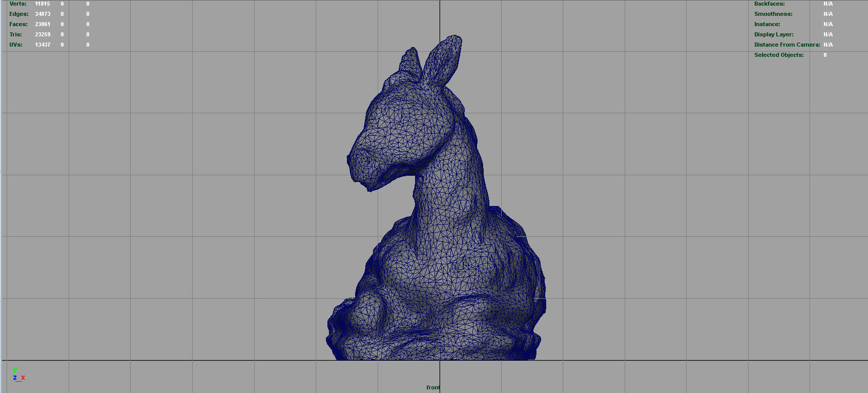
Task: Click the 'Instance:' HUD label
Action: 767,24
